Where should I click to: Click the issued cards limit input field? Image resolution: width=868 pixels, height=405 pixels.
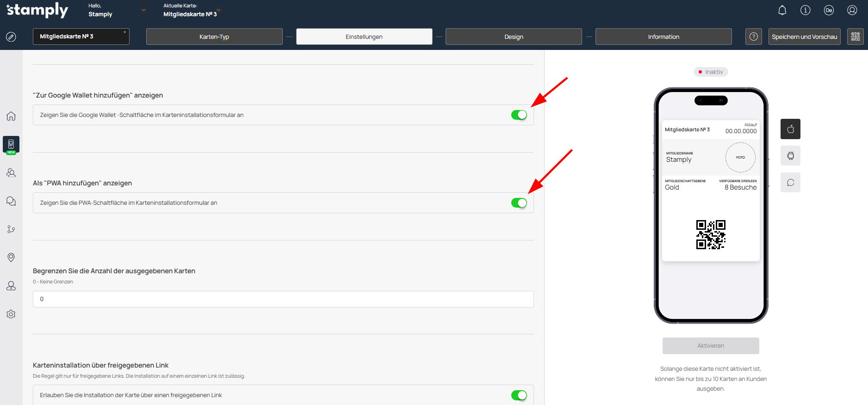point(283,299)
